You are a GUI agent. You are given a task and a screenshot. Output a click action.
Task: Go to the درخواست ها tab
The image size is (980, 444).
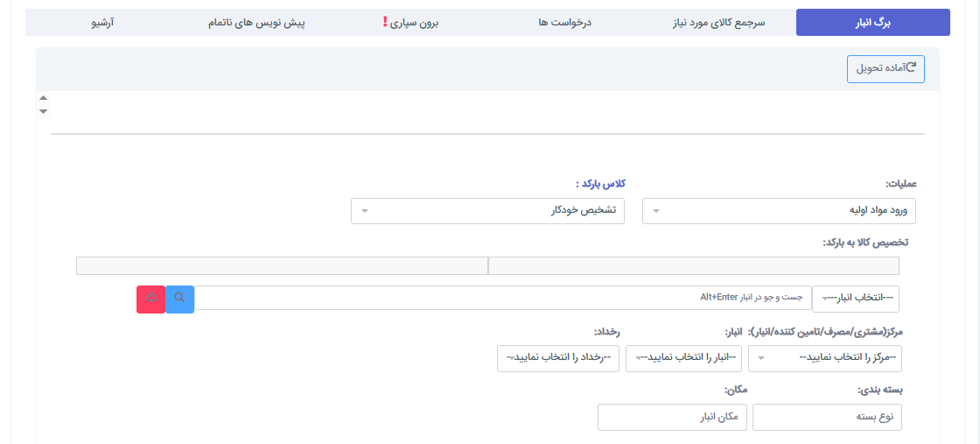tap(565, 23)
